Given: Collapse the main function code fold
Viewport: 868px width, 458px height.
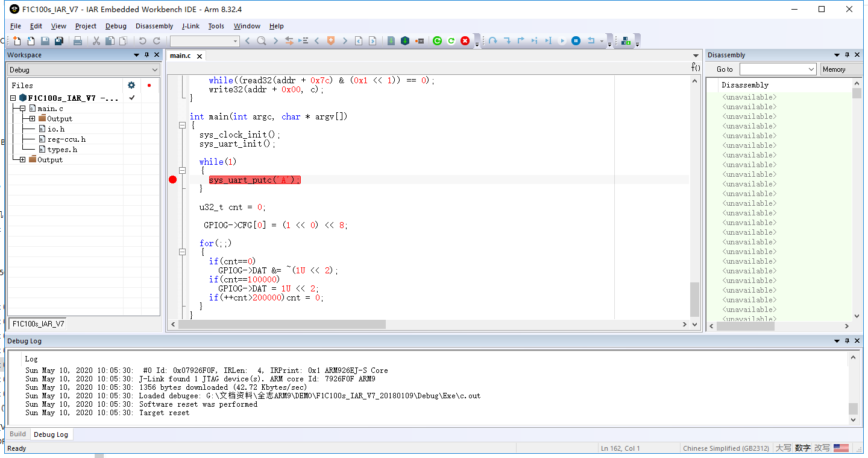Looking at the screenshot, I should tap(182, 126).
